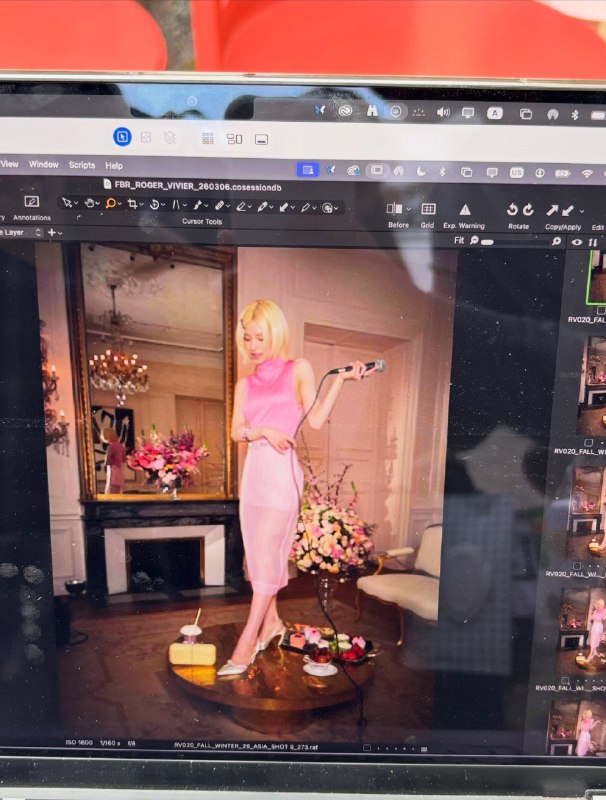Select the circular globe cursor tool at row end
Image resolution: width=606 pixels, height=800 pixels.
point(329,208)
